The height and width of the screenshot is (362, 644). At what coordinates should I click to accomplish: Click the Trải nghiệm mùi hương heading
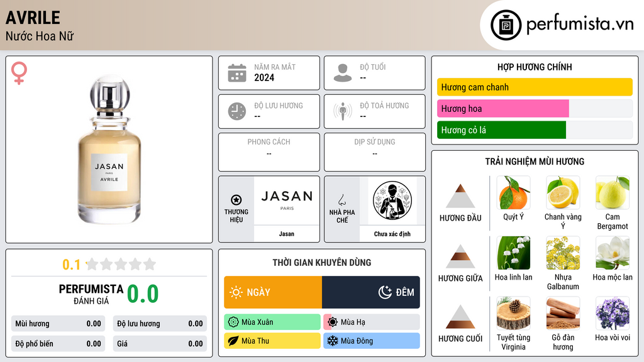pos(535,162)
